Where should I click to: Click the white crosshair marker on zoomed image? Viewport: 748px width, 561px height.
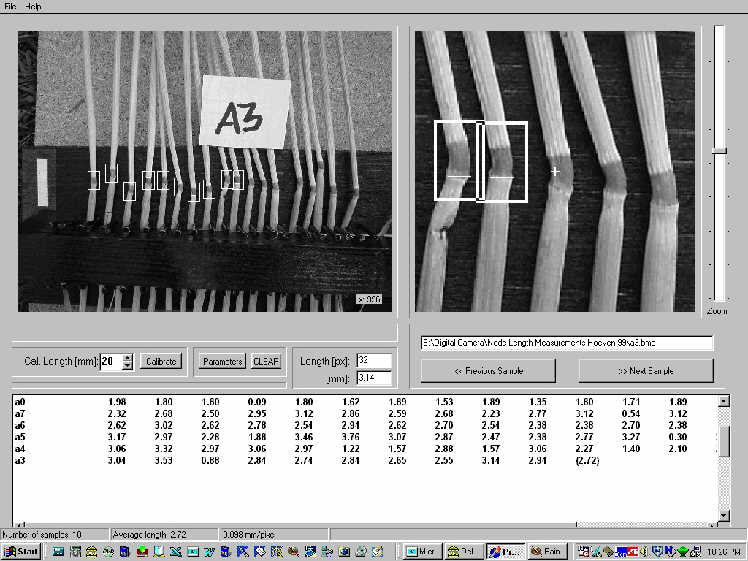pyautogui.click(x=555, y=172)
